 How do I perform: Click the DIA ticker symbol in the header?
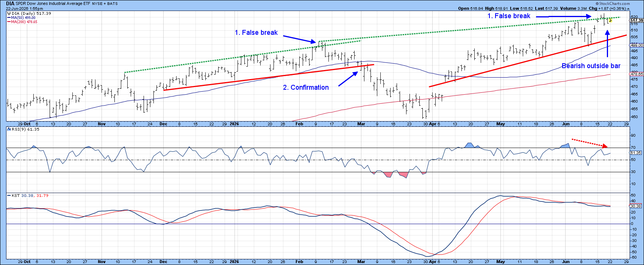point(10,3)
